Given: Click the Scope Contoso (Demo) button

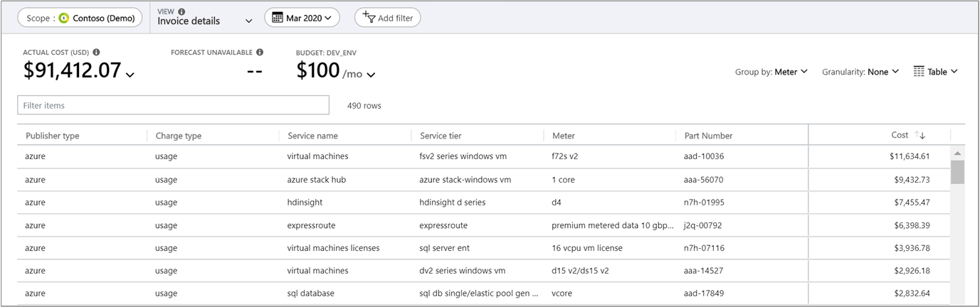Looking at the screenshot, I should click(80, 18).
